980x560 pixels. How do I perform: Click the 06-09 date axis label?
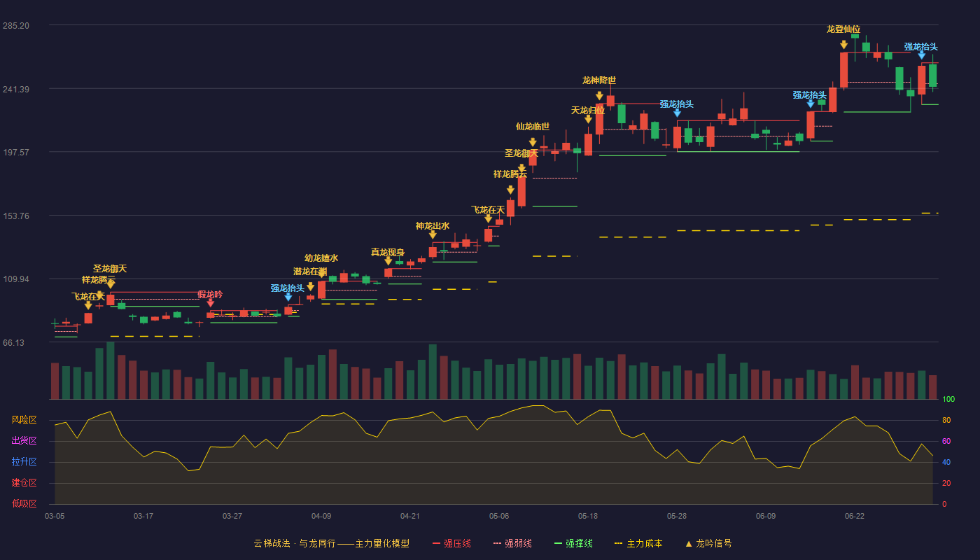766,516
